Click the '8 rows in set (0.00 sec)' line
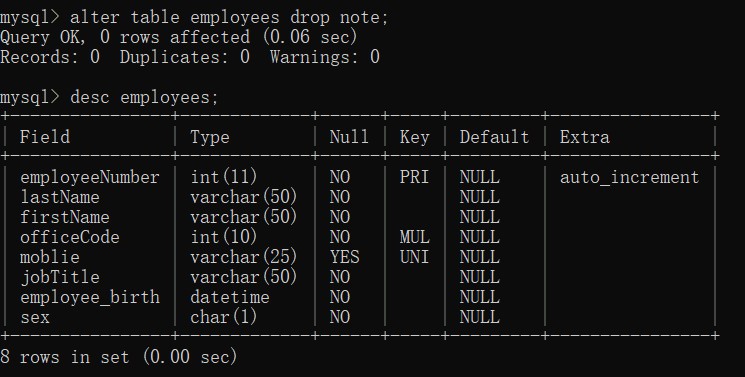 click(x=118, y=357)
